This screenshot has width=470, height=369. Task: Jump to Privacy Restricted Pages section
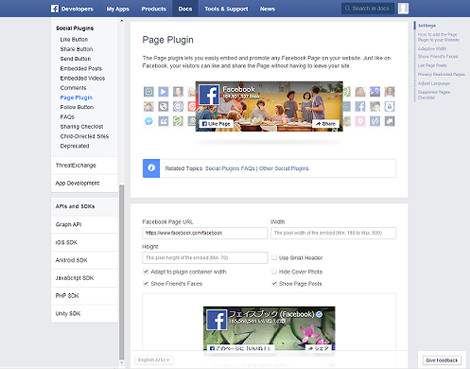[441, 74]
